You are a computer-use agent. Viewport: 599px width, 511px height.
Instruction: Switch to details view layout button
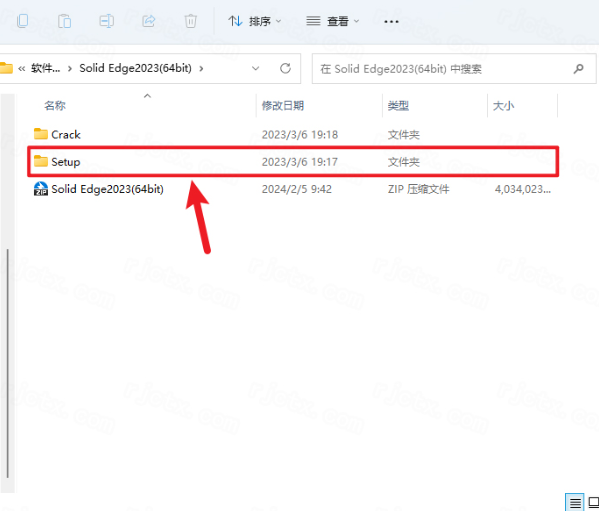575,502
